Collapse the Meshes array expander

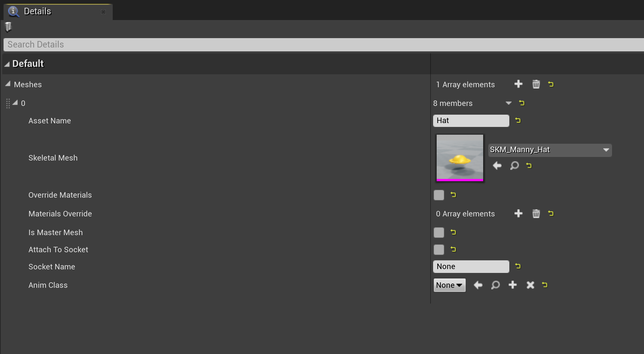tap(8, 84)
